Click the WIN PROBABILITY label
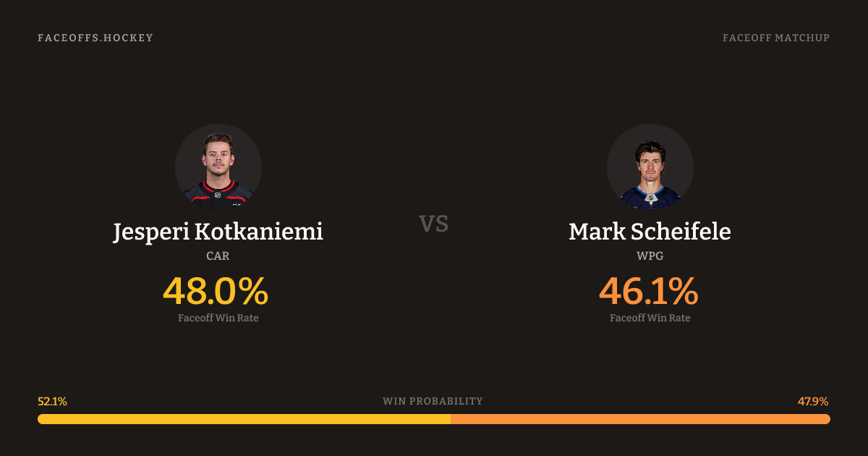The width and height of the screenshot is (868, 456). click(x=433, y=401)
